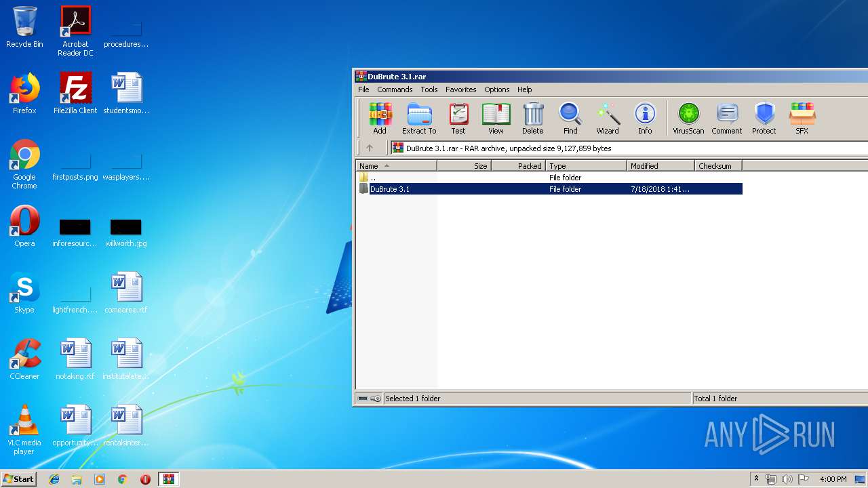Sort by Modified column header

click(x=660, y=165)
